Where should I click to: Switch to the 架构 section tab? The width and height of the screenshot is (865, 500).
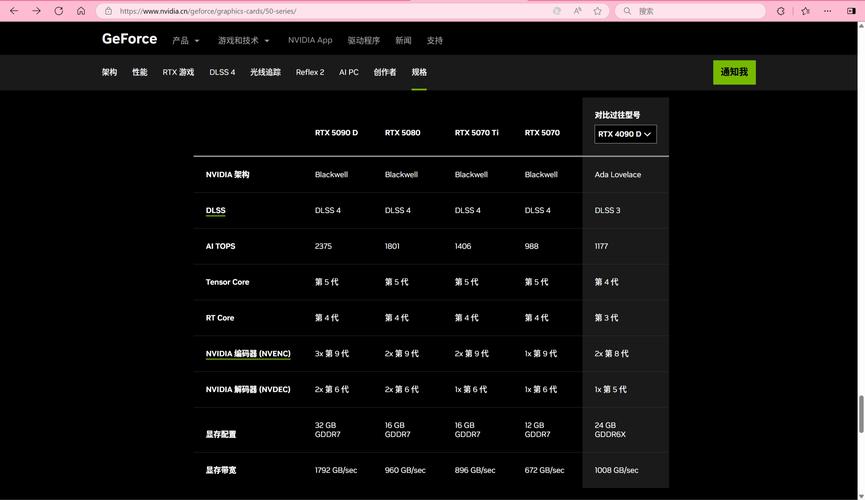(x=109, y=72)
